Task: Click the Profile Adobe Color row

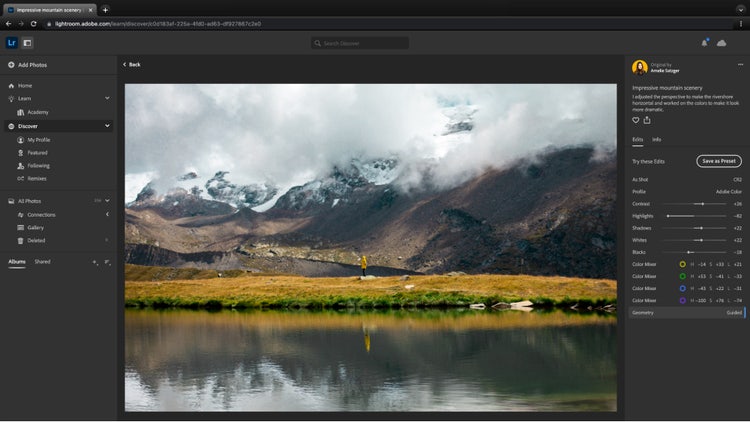Action: click(687, 192)
